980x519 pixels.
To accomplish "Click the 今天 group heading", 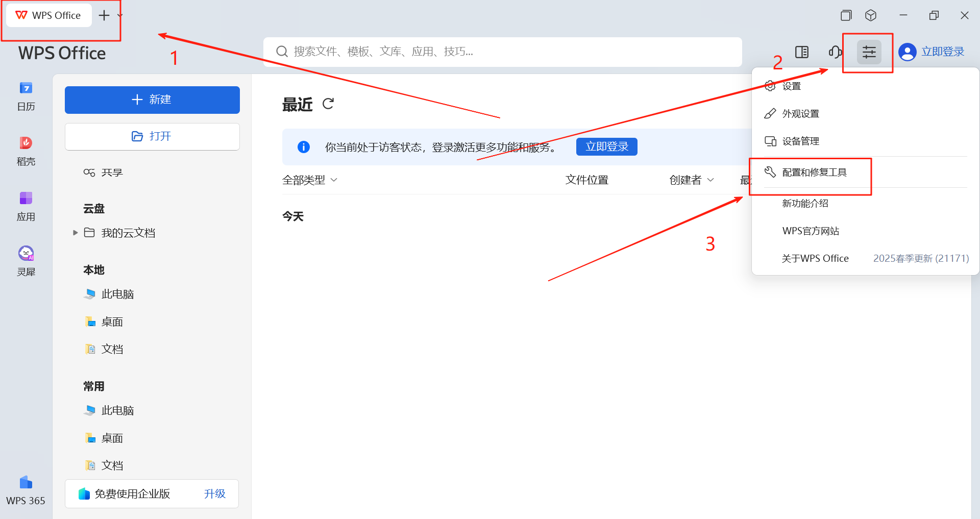I will point(293,216).
